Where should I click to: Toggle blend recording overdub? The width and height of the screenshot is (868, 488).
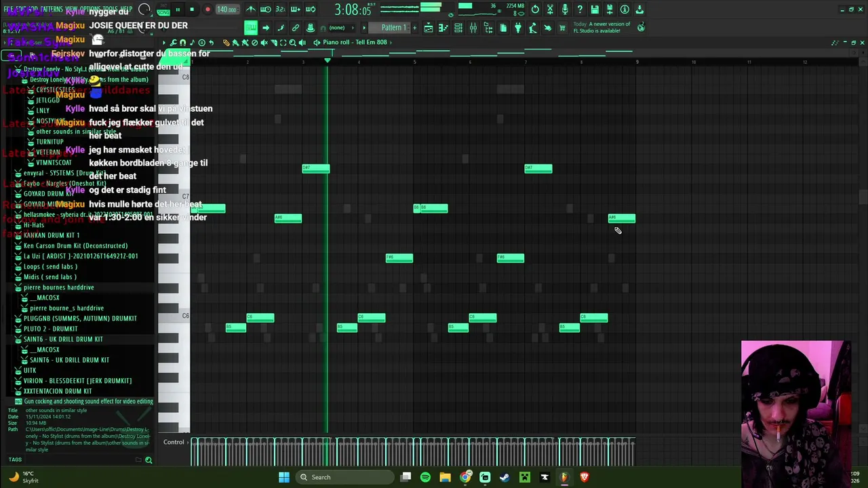click(x=296, y=9)
